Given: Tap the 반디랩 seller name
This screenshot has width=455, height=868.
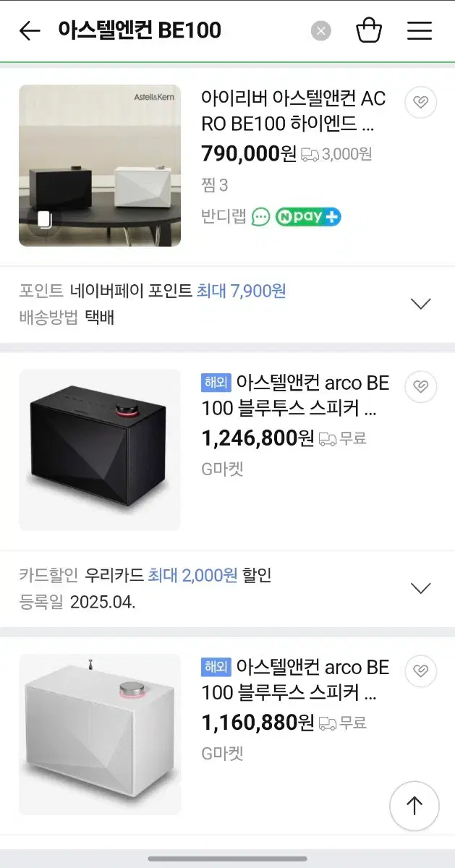Looking at the screenshot, I should [224, 216].
